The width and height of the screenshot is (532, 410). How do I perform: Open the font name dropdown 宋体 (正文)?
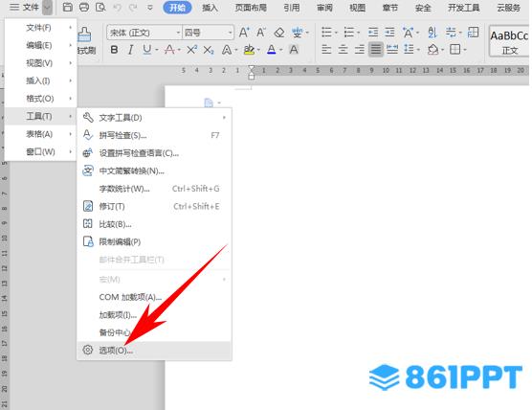pos(144,33)
